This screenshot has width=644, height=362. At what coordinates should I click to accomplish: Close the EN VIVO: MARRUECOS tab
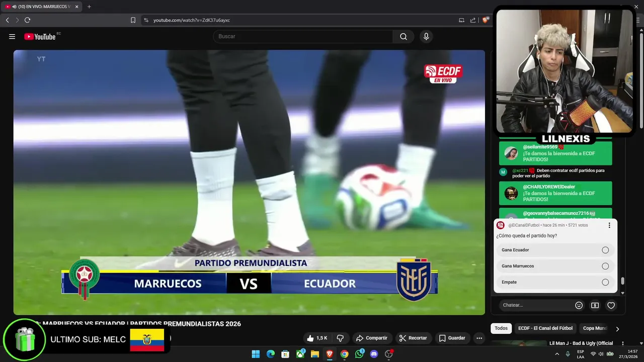pos(76,7)
